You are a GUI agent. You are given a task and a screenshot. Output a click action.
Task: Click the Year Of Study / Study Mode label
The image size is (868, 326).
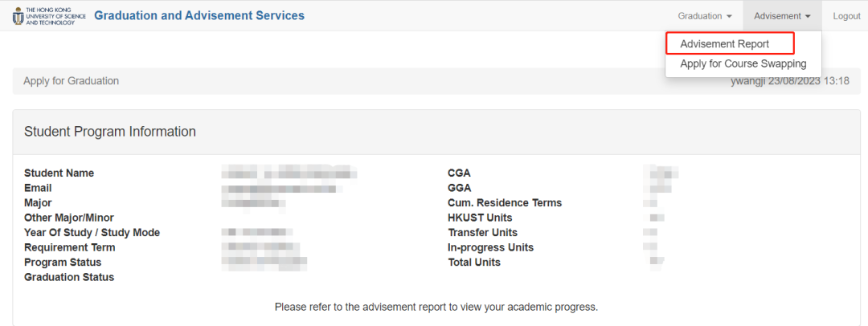pos(92,233)
